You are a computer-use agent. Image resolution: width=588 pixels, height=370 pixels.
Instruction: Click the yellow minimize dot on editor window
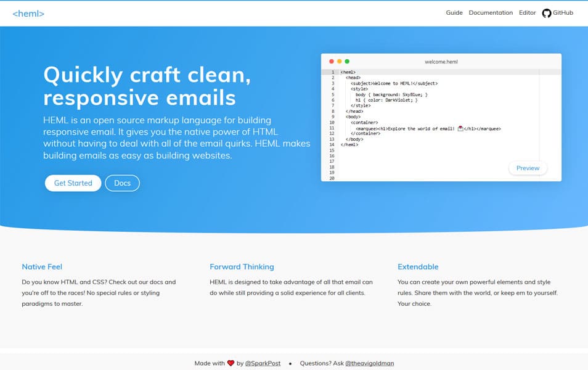[x=340, y=61]
